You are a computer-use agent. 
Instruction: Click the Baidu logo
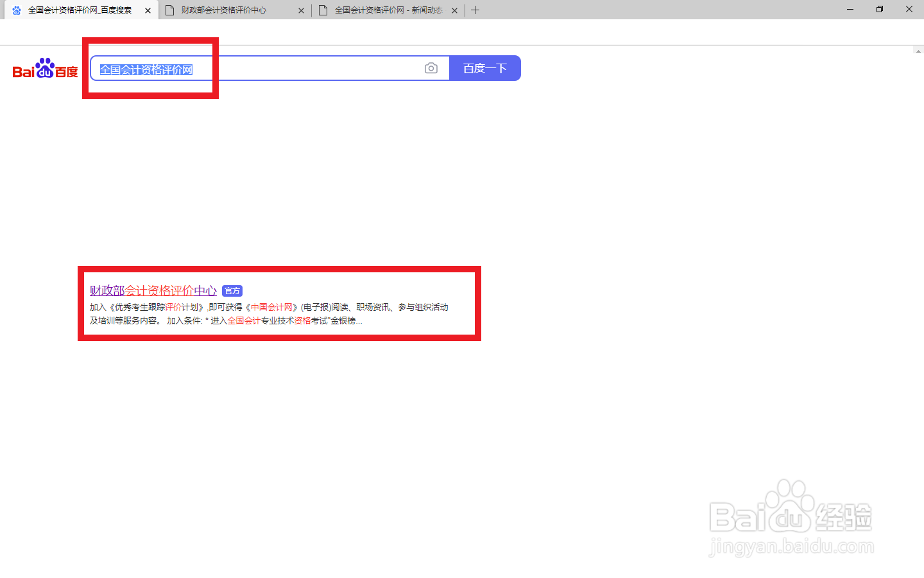(45, 68)
